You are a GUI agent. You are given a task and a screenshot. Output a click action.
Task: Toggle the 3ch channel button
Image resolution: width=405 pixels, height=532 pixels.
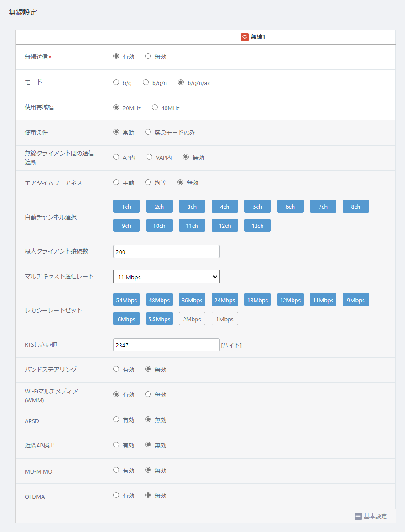click(x=192, y=207)
